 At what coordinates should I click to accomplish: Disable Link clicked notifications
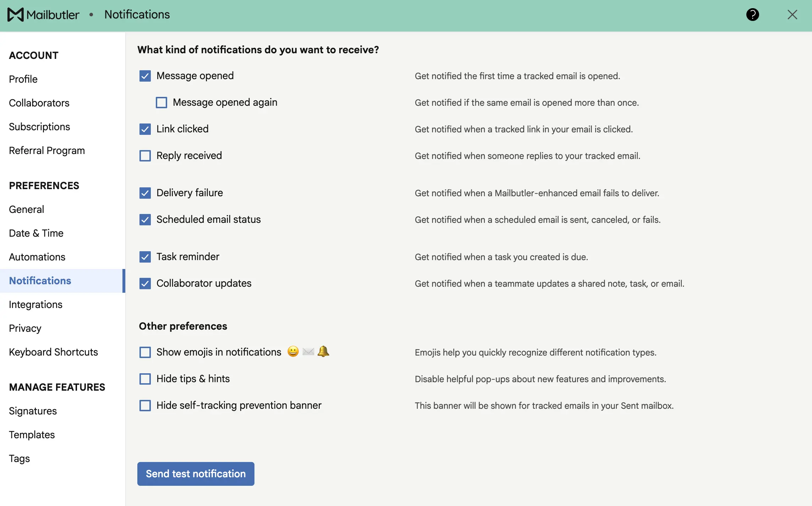coord(145,129)
